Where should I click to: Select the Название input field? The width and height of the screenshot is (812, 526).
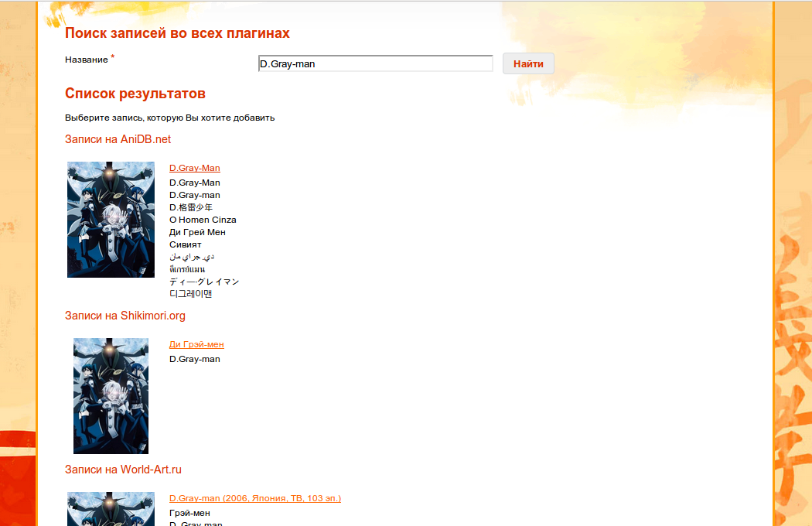375,63
